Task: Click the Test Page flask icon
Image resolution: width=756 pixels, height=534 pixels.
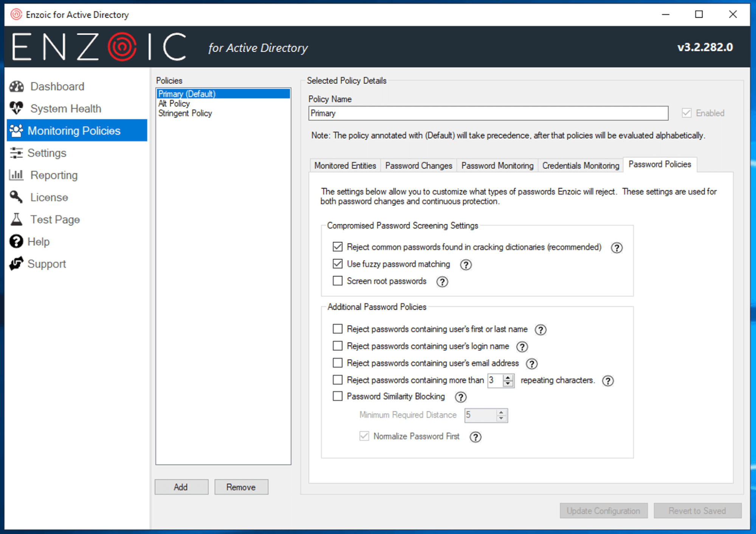Action: click(16, 219)
